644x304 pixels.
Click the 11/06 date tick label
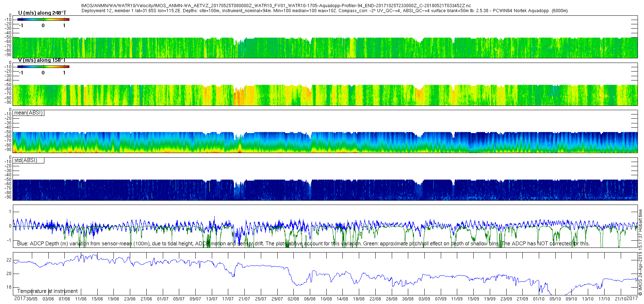pyautogui.click(x=81, y=299)
